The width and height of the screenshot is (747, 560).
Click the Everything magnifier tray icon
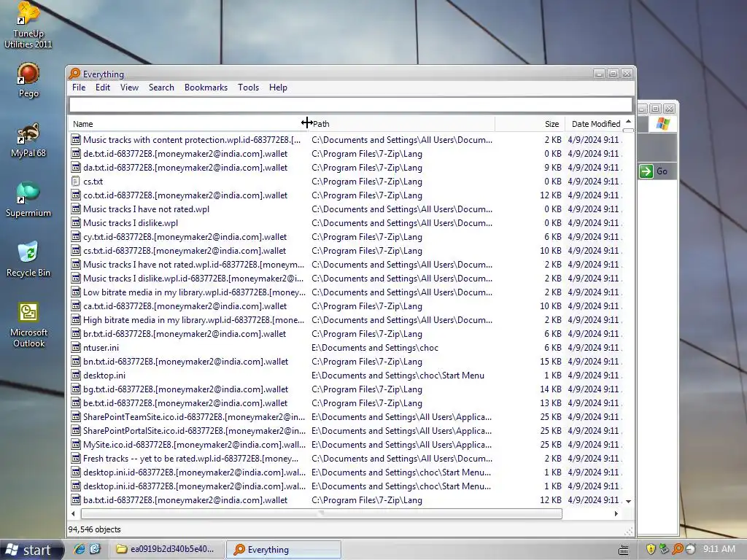coord(678,549)
